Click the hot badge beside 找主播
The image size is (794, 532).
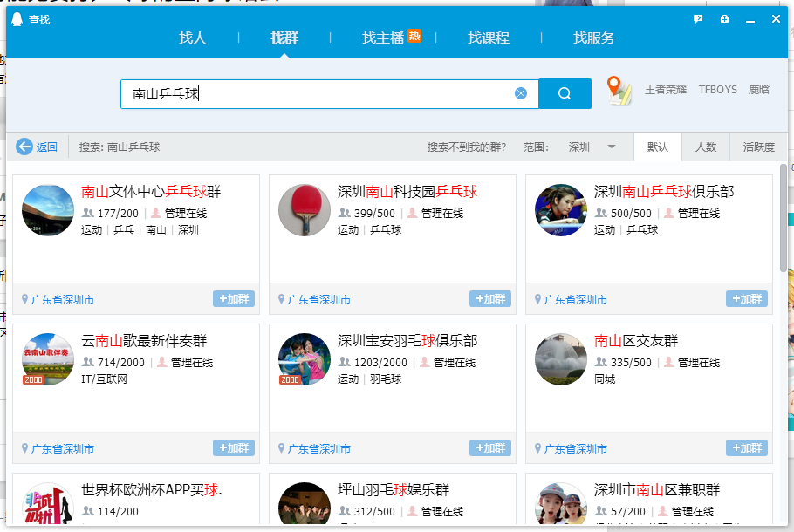pyautogui.click(x=414, y=36)
